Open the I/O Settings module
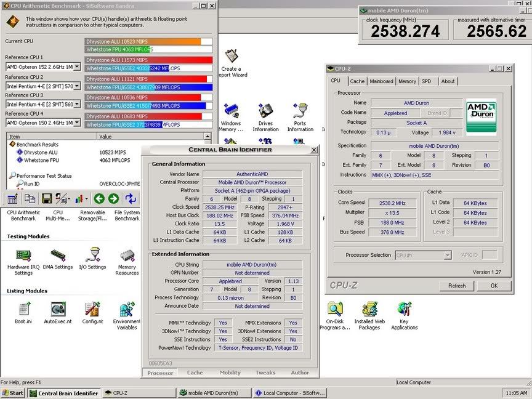532x399 pixels. [92, 259]
